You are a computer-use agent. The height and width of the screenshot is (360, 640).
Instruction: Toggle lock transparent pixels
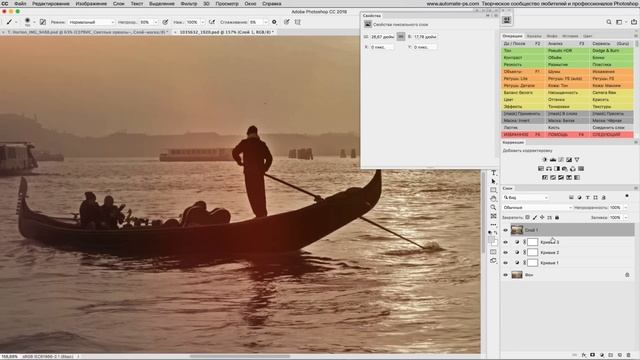[527, 218]
